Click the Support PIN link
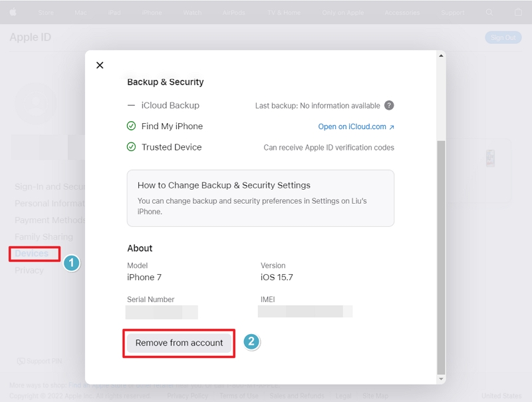 click(x=44, y=361)
